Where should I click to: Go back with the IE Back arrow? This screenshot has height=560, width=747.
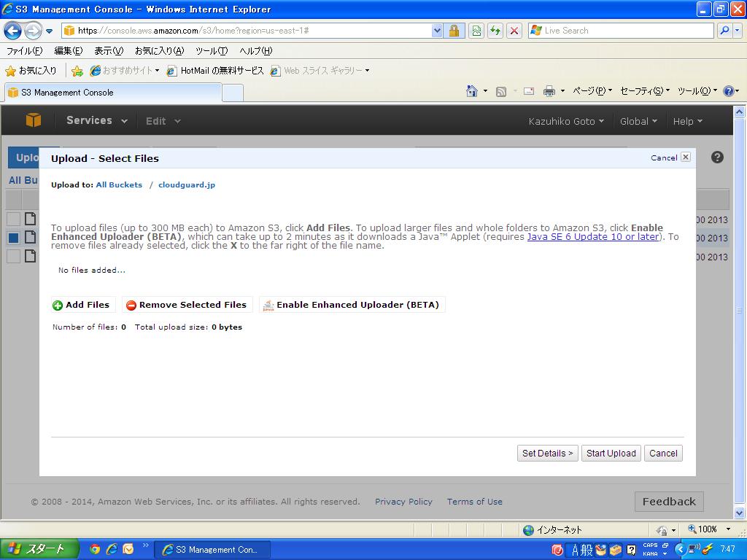click(12, 31)
